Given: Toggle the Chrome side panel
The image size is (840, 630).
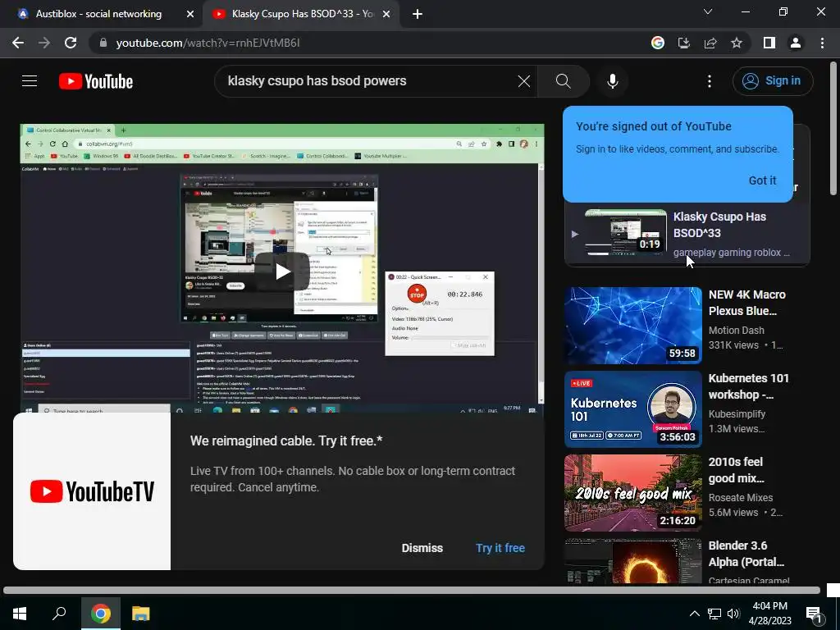Looking at the screenshot, I should [769, 43].
